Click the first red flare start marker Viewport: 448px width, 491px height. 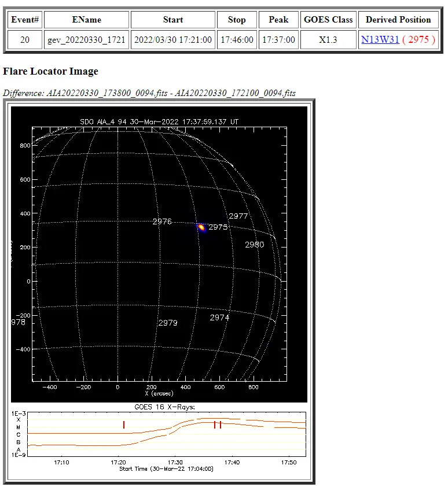124,424
